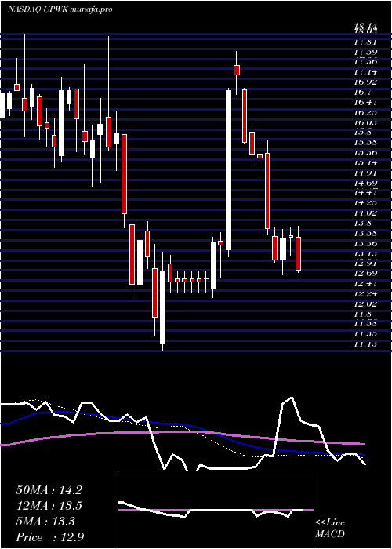This screenshot has height=549, width=392.
Task: Click the 17.81 price axis label
Action: click(365, 42)
